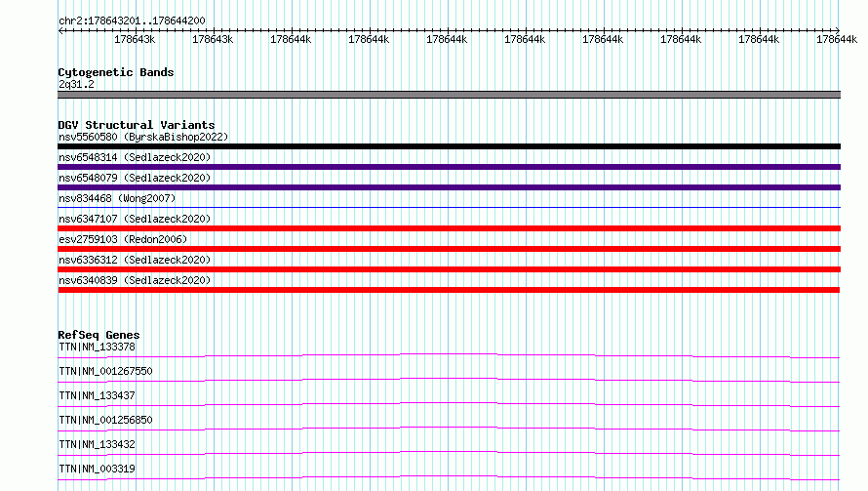
Task: Click the magenta TTN|NM_133432 gene line
Action: [449, 453]
